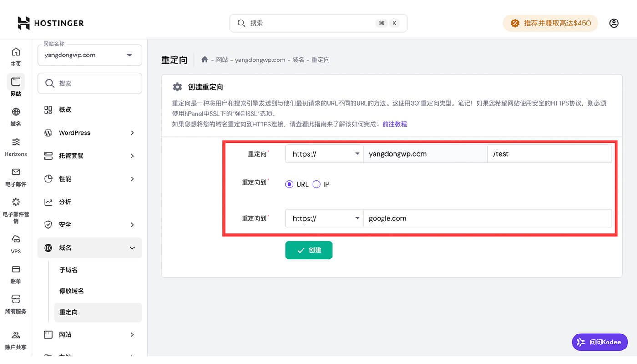The width and height of the screenshot is (637, 364).
Task: Open source https:// protocol dropdown
Action: pyautogui.click(x=324, y=154)
